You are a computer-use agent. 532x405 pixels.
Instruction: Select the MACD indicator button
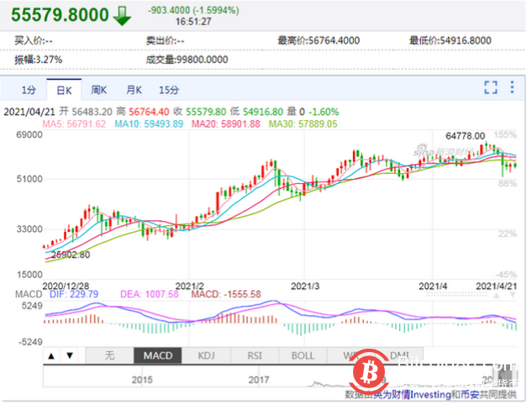[158, 355]
